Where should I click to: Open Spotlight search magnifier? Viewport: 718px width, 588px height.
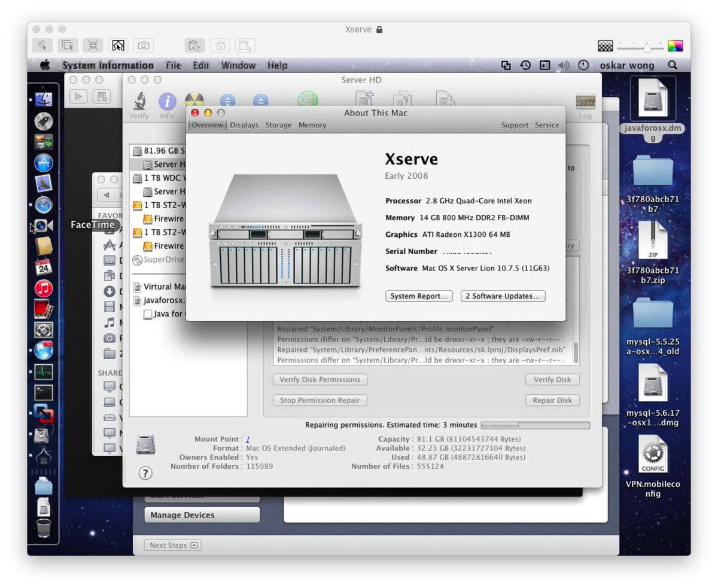point(673,65)
